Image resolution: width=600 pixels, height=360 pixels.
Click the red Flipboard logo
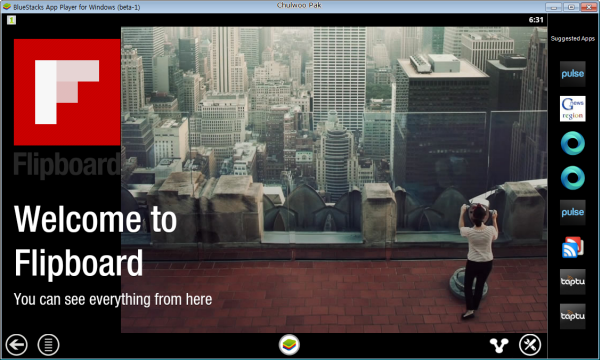[67, 92]
